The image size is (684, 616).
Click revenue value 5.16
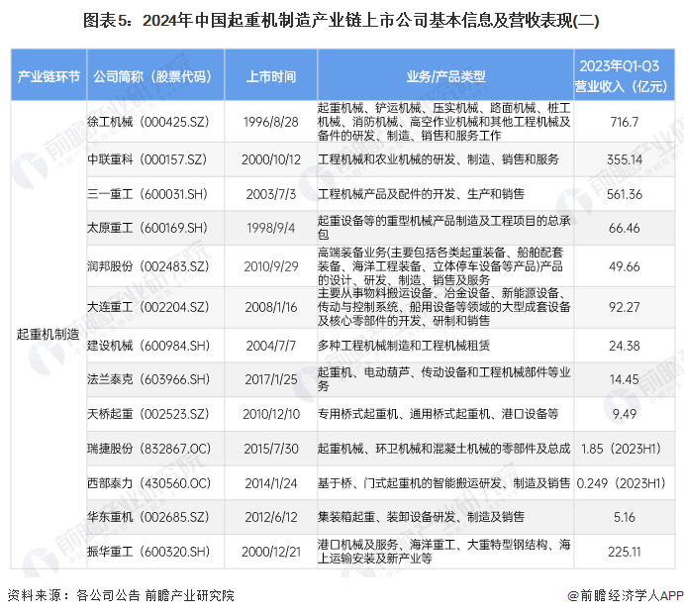click(625, 517)
